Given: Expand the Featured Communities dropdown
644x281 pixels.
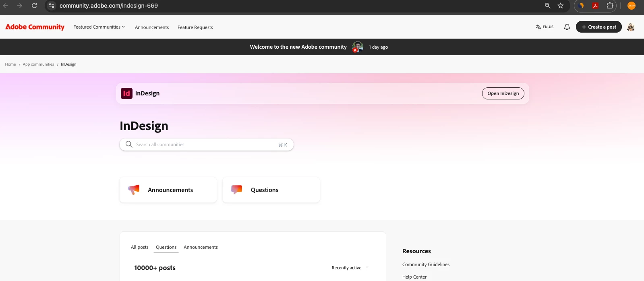Looking at the screenshot, I should point(99,27).
